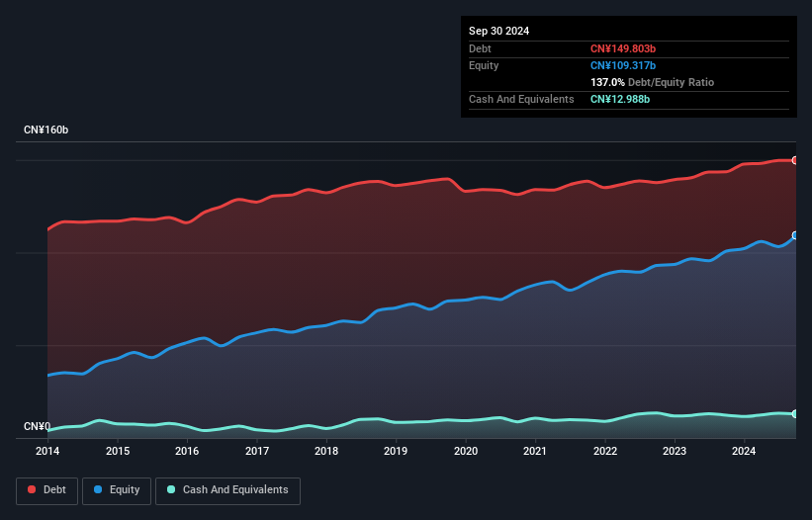This screenshot has height=520, width=812.
Task: Click the 2022 x-axis label
Action: [x=605, y=451]
